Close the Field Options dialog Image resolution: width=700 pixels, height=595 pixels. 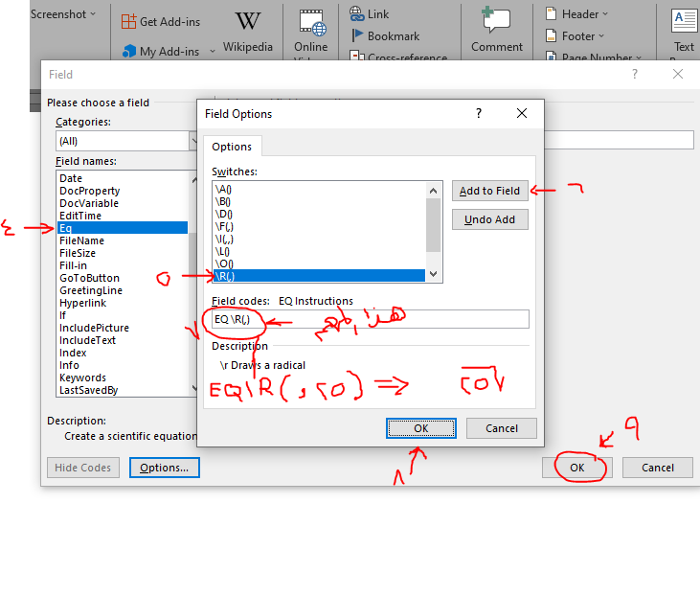[x=522, y=113]
